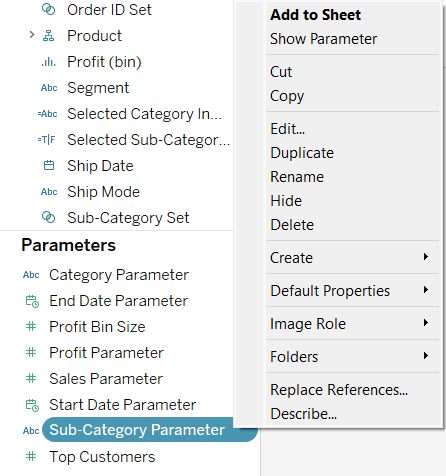Choose Duplicate in the context menu
446x476 pixels.
pos(302,153)
